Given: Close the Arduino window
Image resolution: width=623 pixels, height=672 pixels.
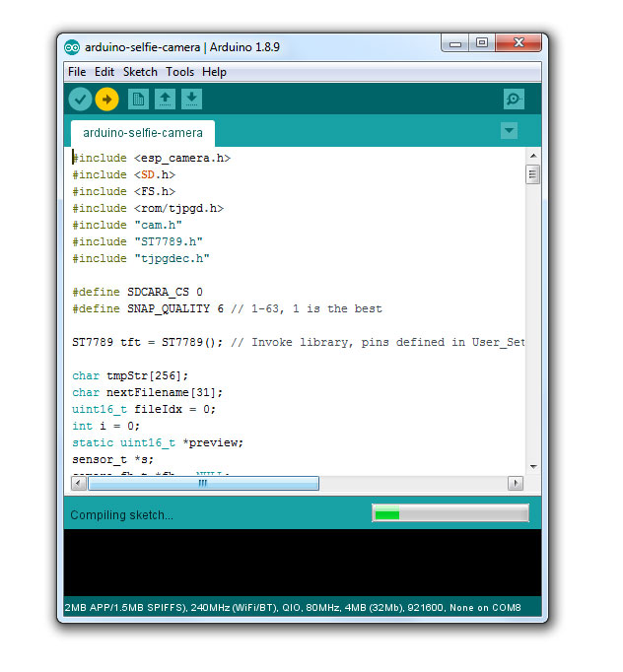Looking at the screenshot, I should point(519,42).
